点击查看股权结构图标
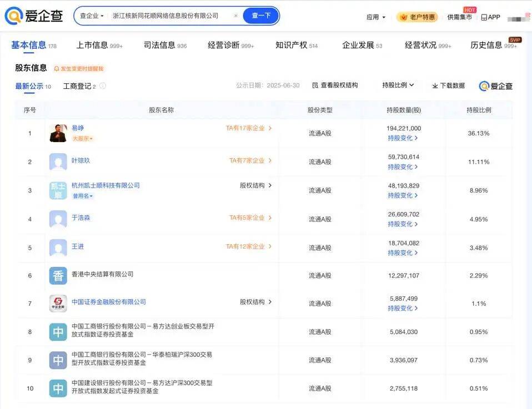Image resolution: width=532 pixels, height=409 pixels. [x=333, y=85]
